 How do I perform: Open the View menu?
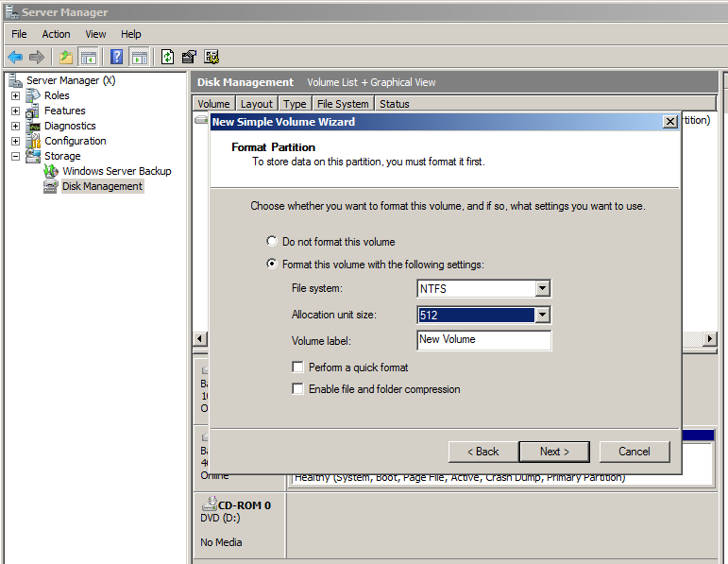click(95, 34)
